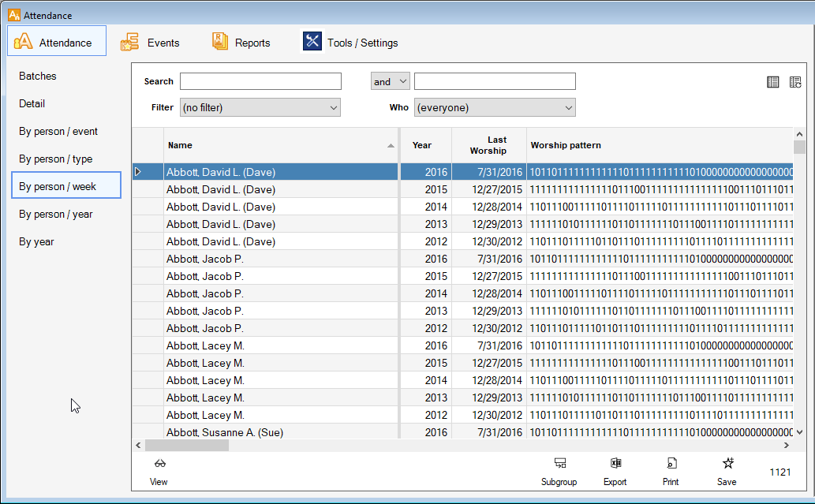This screenshot has width=815, height=504.
Task: Open the Events section
Action: pos(150,43)
